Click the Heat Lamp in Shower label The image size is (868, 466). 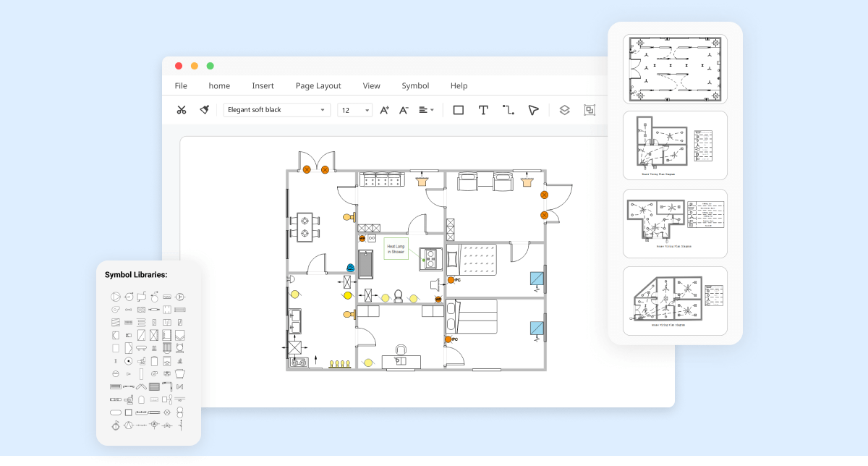[396, 249]
